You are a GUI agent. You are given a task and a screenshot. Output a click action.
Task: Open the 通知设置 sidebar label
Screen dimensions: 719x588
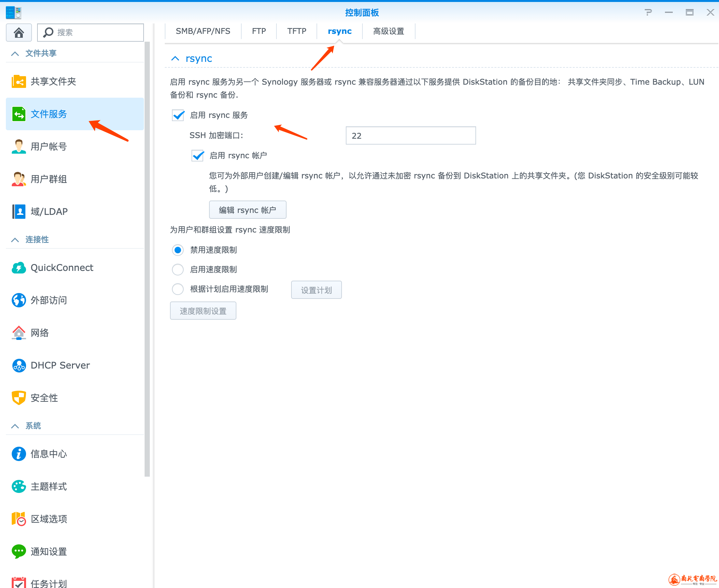pos(49,552)
